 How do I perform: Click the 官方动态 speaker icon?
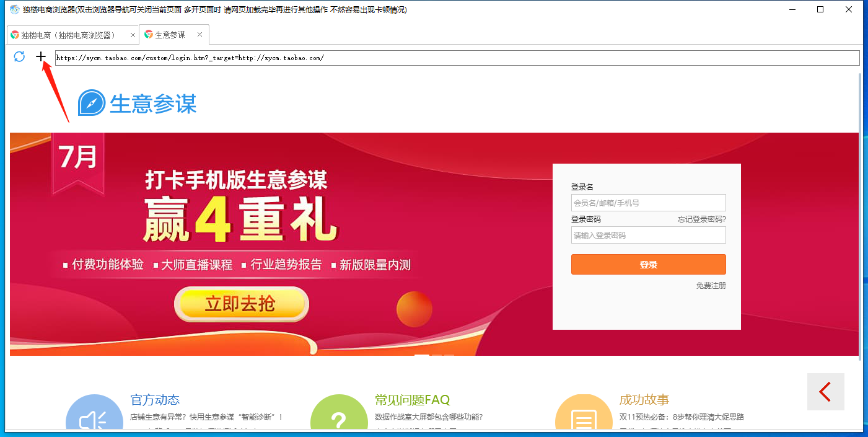94,415
